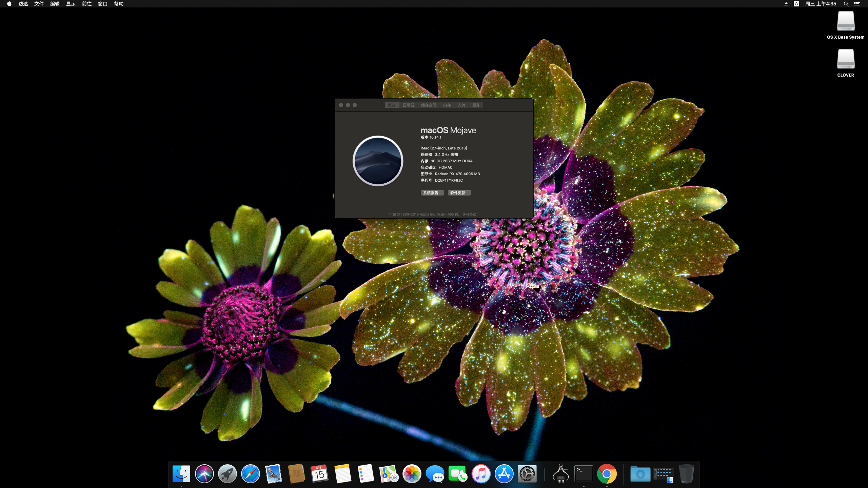This screenshot has width=868, height=488.
Task: Open Messages app in Dock
Action: (435, 473)
